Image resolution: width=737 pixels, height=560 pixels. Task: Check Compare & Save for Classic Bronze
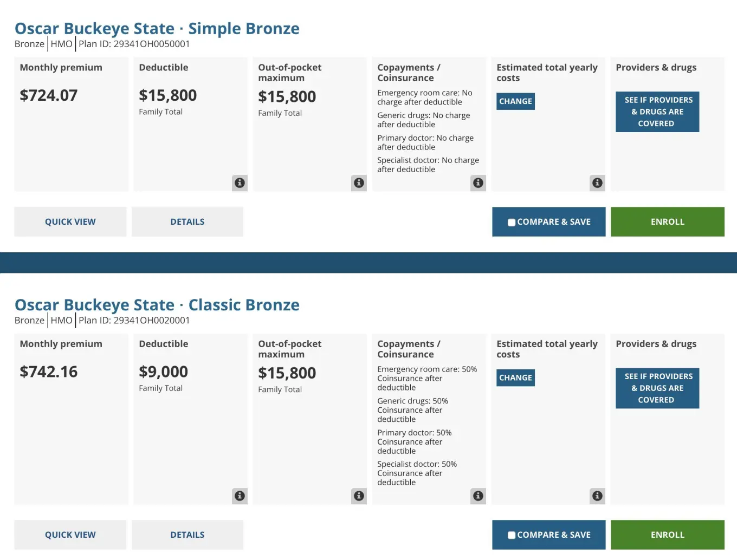click(x=511, y=535)
